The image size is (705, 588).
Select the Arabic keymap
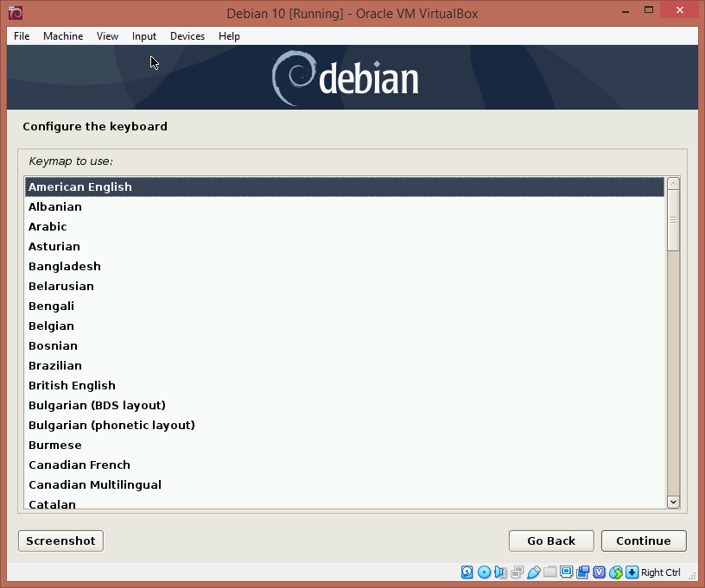pyautogui.click(x=345, y=226)
